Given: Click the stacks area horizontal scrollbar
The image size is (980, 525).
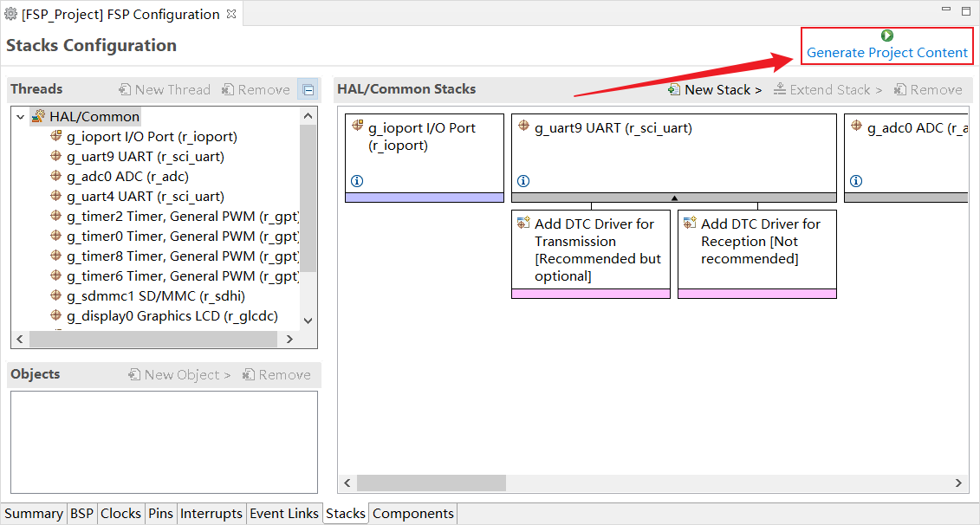Looking at the screenshot, I should click(x=520, y=483).
